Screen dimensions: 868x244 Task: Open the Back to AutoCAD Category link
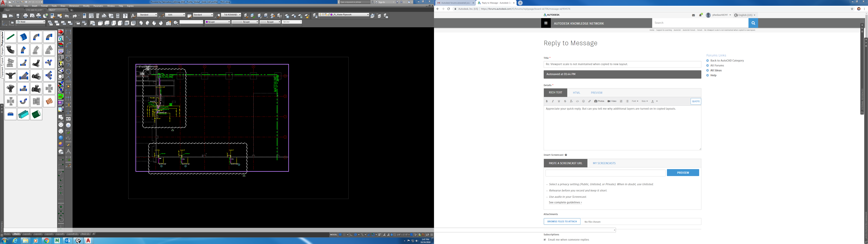(727, 61)
